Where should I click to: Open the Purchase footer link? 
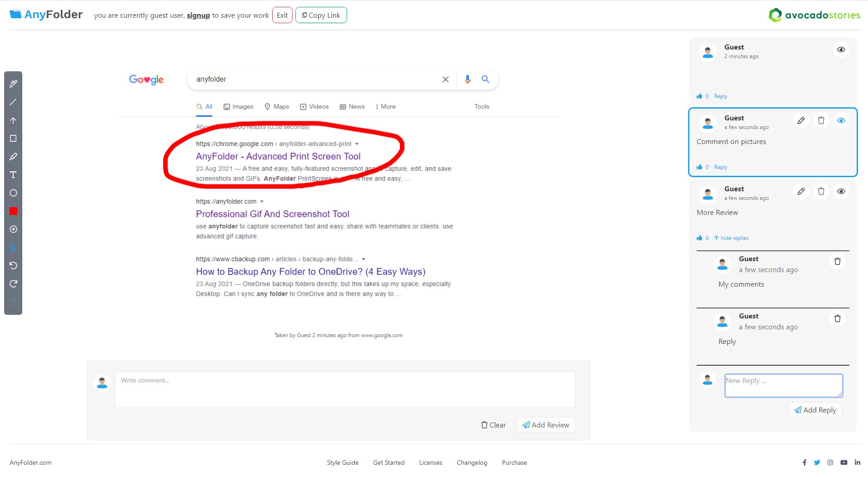(x=514, y=462)
